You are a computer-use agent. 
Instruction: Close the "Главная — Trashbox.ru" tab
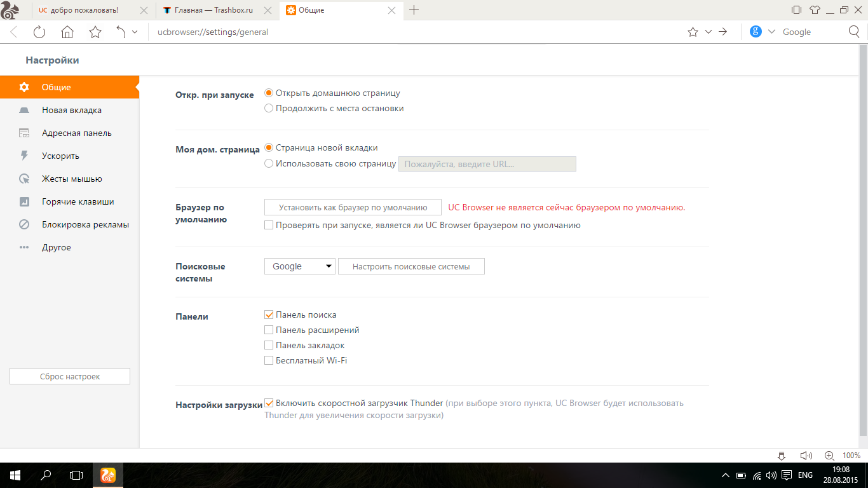click(x=268, y=11)
